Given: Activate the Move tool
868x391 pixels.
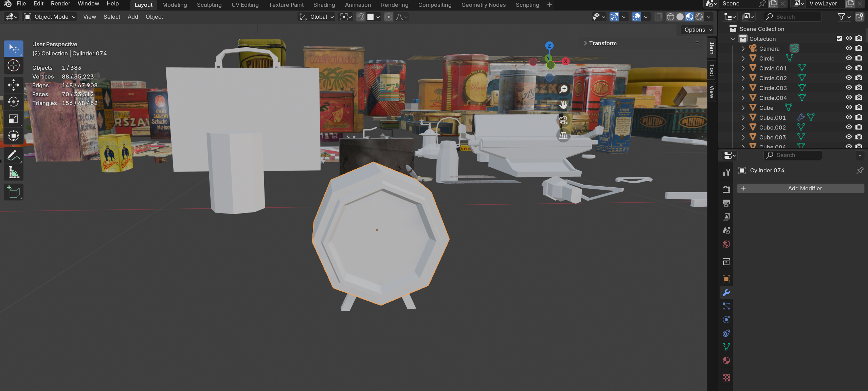Looking at the screenshot, I should pos(13,85).
